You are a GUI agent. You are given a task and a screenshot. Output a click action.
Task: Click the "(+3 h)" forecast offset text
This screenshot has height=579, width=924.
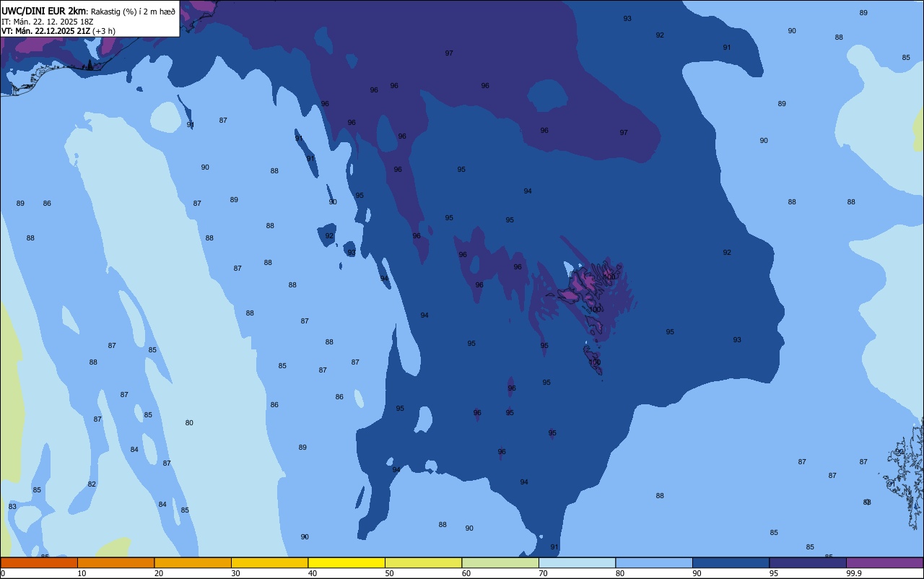coord(104,31)
